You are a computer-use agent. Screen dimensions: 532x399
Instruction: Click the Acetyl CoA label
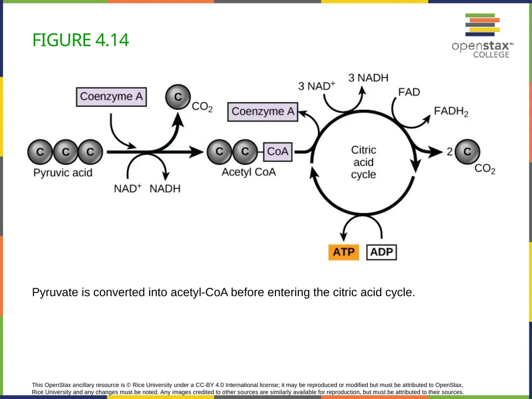pos(249,172)
